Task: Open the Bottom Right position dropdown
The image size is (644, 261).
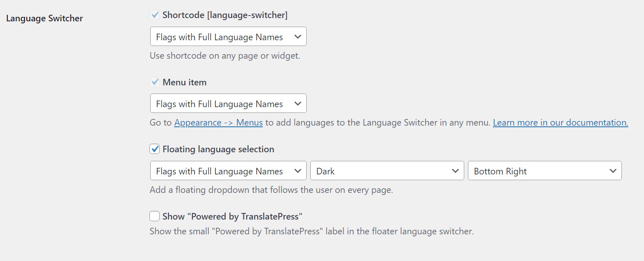Action: point(545,171)
